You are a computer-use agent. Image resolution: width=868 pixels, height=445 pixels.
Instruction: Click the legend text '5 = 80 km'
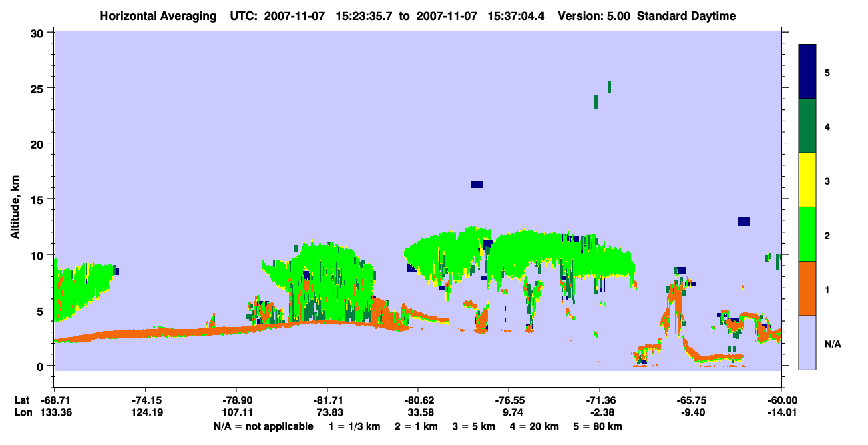coord(599,426)
